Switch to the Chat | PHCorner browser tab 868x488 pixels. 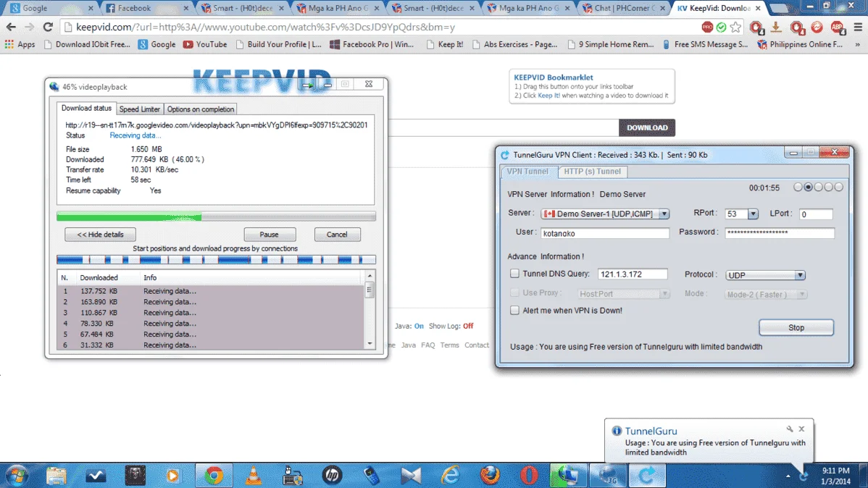click(x=623, y=8)
